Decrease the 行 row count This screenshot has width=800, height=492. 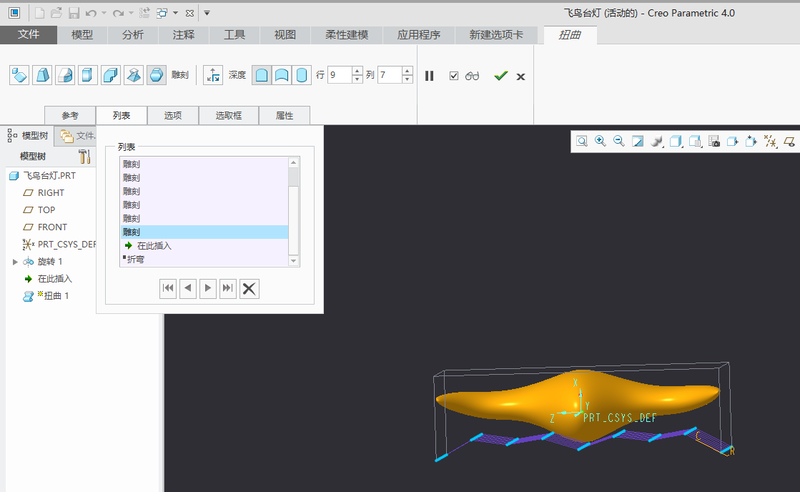point(358,80)
